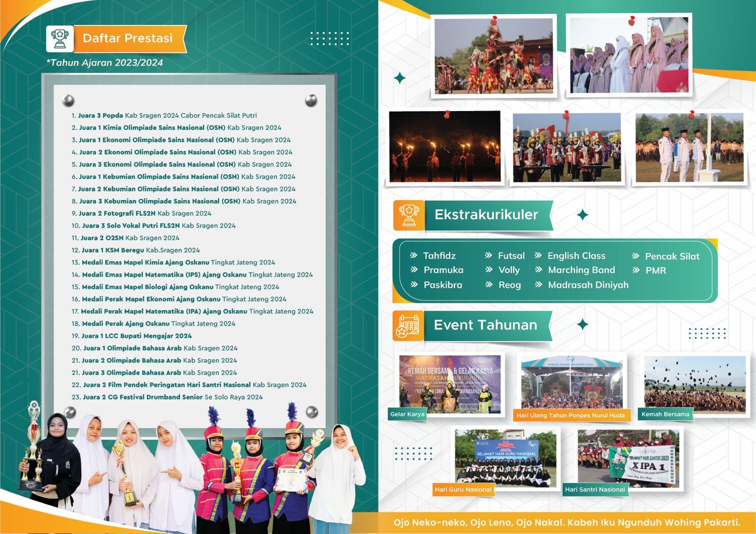The image size is (756, 534).
Task: Open the Reog dance performance photo
Action: (494, 56)
